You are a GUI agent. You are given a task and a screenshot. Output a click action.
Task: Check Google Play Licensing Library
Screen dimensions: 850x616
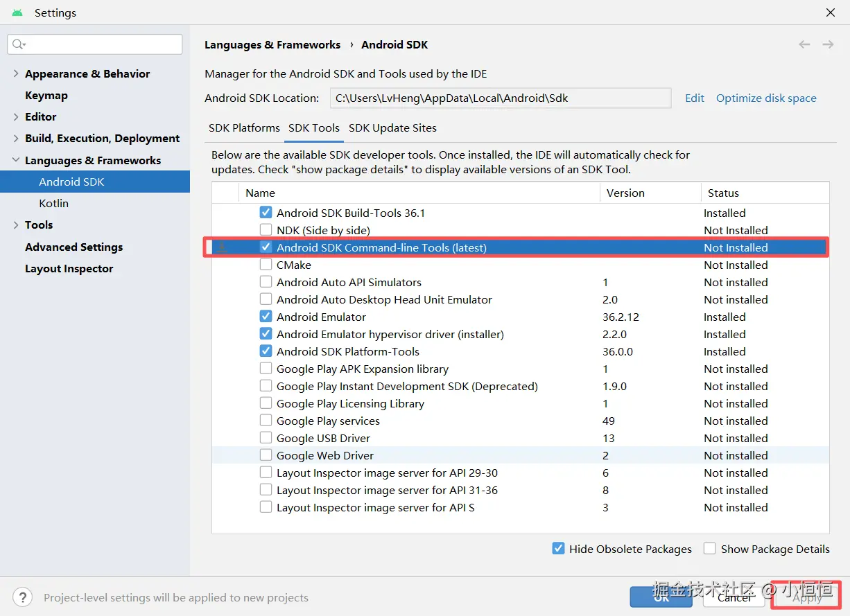pos(266,403)
